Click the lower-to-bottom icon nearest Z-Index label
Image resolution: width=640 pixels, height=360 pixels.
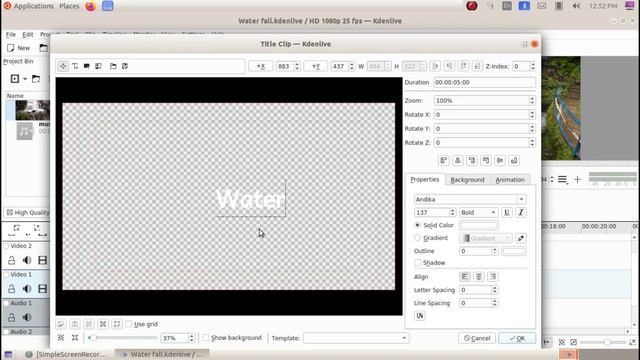pyautogui.click(x=477, y=66)
